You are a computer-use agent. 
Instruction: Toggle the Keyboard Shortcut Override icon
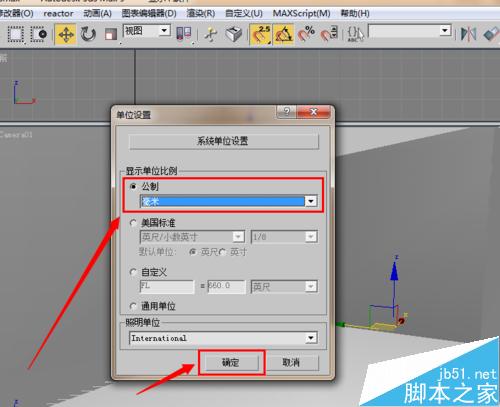pyautogui.click(x=234, y=34)
